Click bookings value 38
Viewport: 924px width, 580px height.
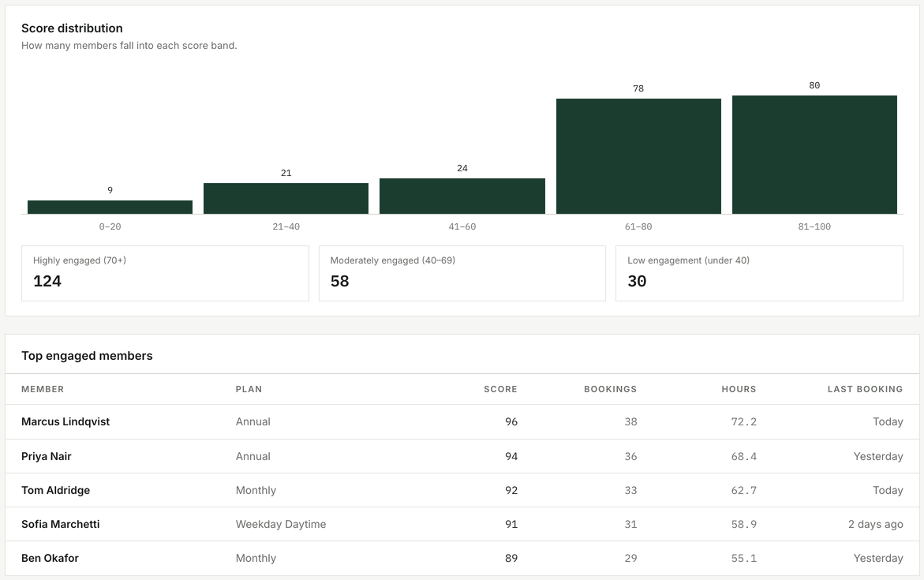[630, 421]
